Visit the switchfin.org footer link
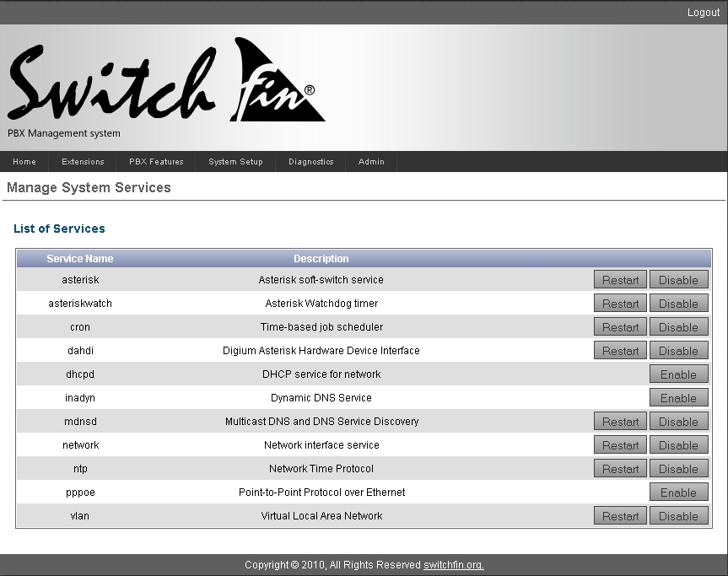This screenshot has width=728, height=576. [x=454, y=565]
